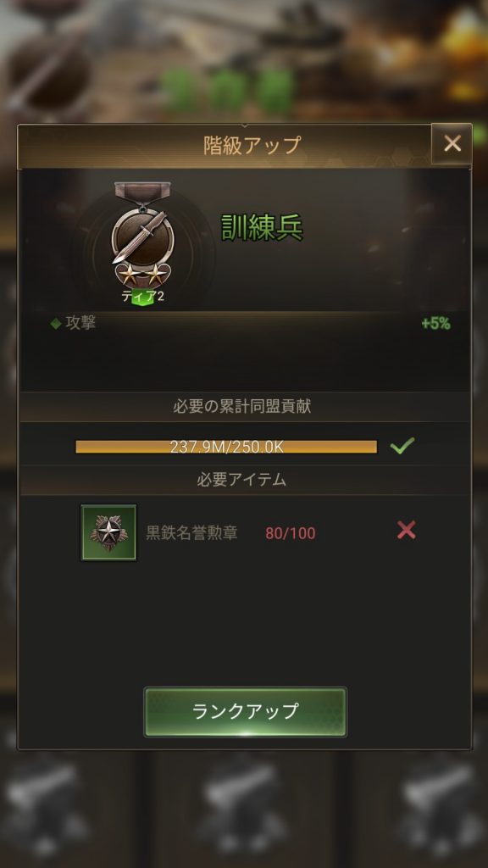The height and width of the screenshot is (868, 488).
Task: Tap the dagger rank medal icon
Action: 142,232
